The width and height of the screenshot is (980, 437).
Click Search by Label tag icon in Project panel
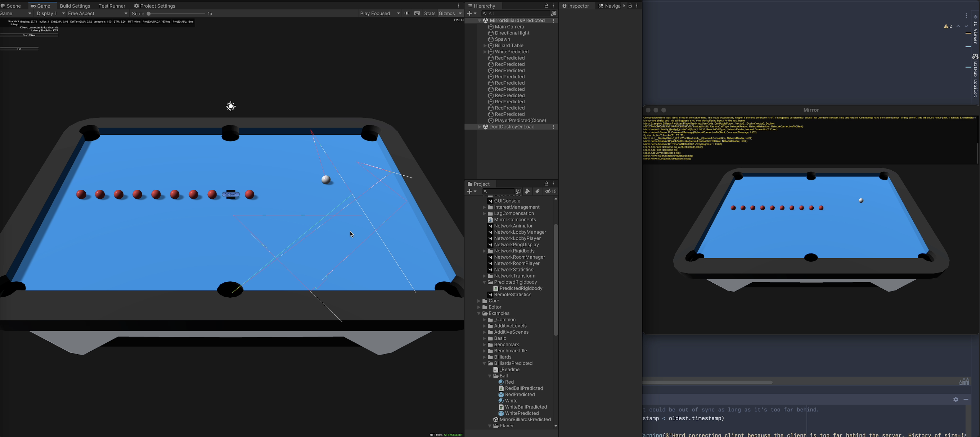(x=538, y=191)
